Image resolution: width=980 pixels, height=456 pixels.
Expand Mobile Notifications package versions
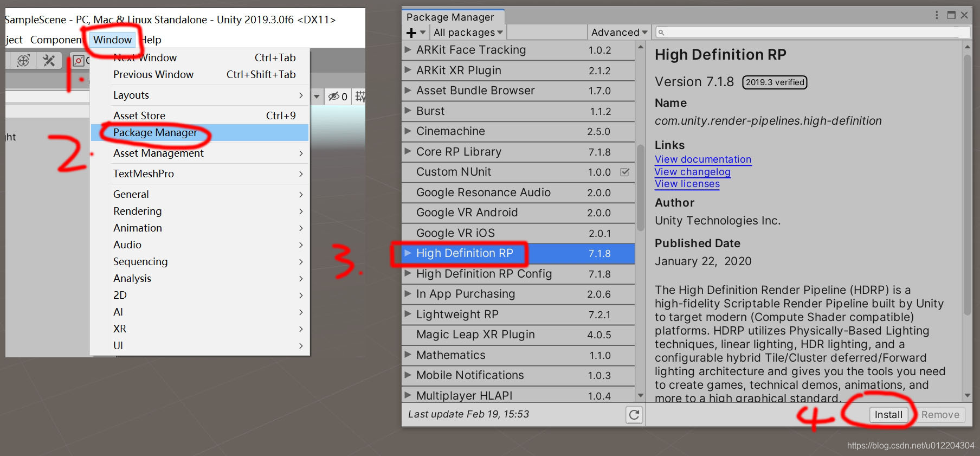coord(408,375)
